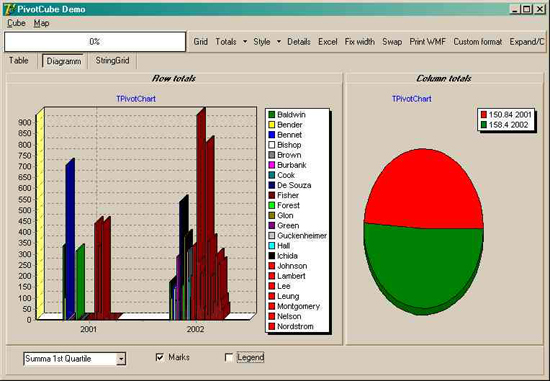Switch to the Table tab

19,61
